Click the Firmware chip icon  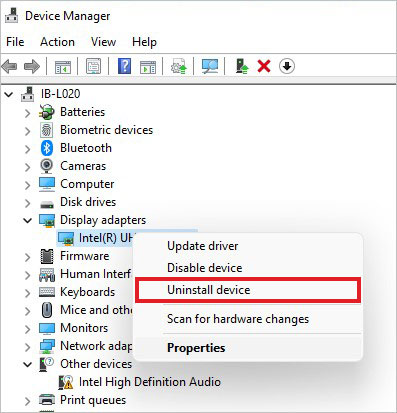[x=47, y=256]
